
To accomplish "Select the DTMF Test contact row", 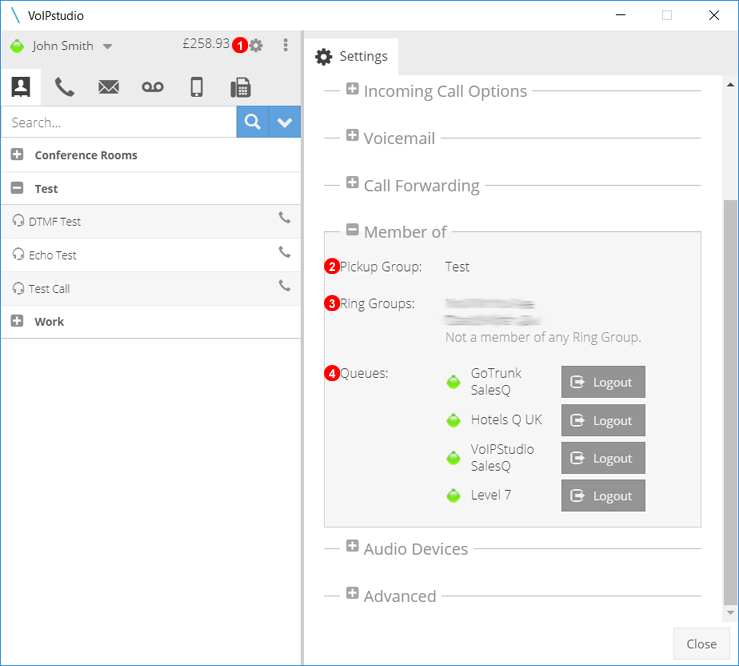I will (x=151, y=222).
